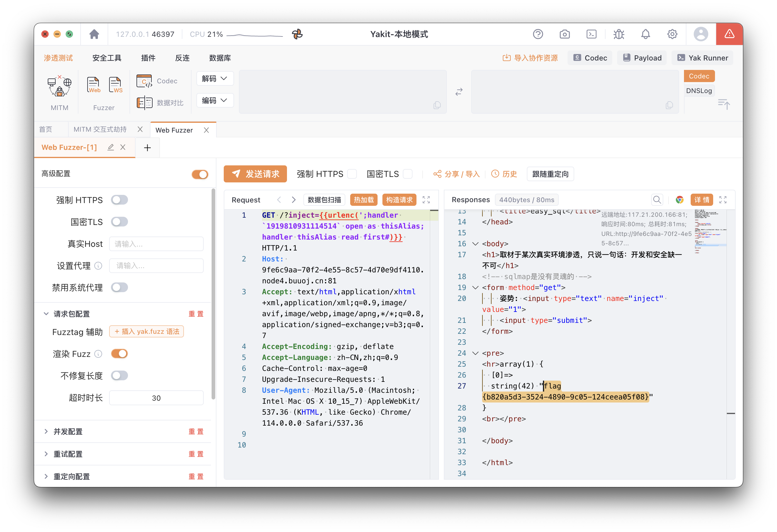
Task: Click the 发送请求 button
Action: (x=255, y=174)
